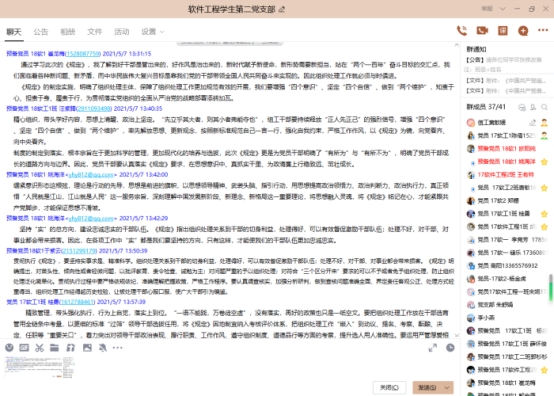Click the star icon beside 18软1 姚 member

544,162
